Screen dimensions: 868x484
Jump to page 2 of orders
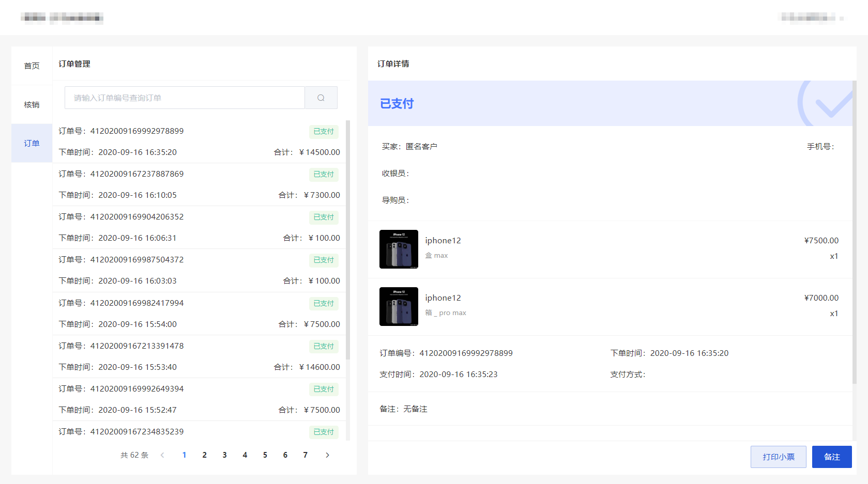(x=205, y=455)
